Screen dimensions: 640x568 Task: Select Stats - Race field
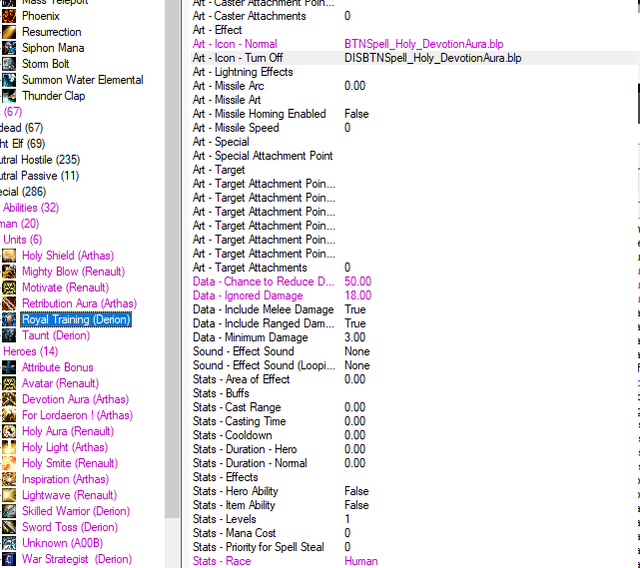coord(222,561)
